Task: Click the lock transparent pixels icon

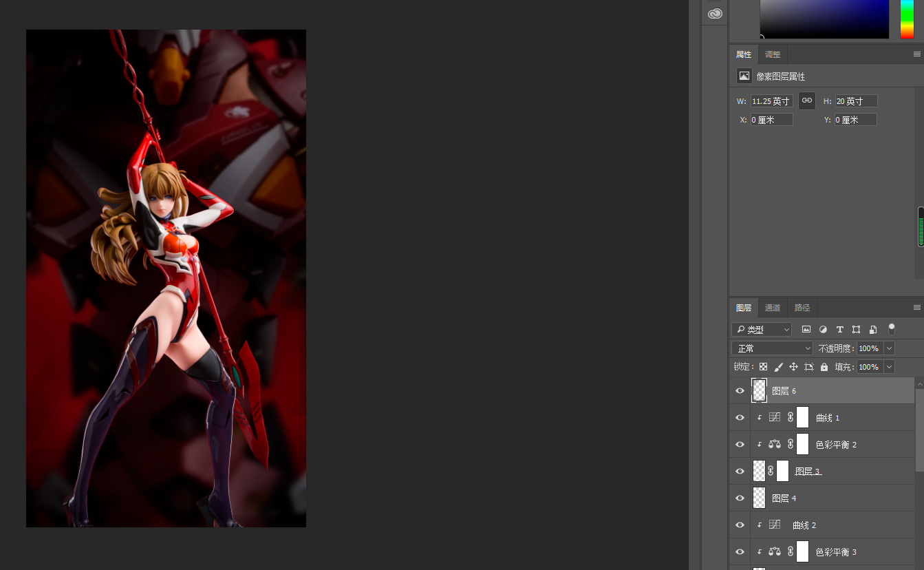Action: pos(763,367)
